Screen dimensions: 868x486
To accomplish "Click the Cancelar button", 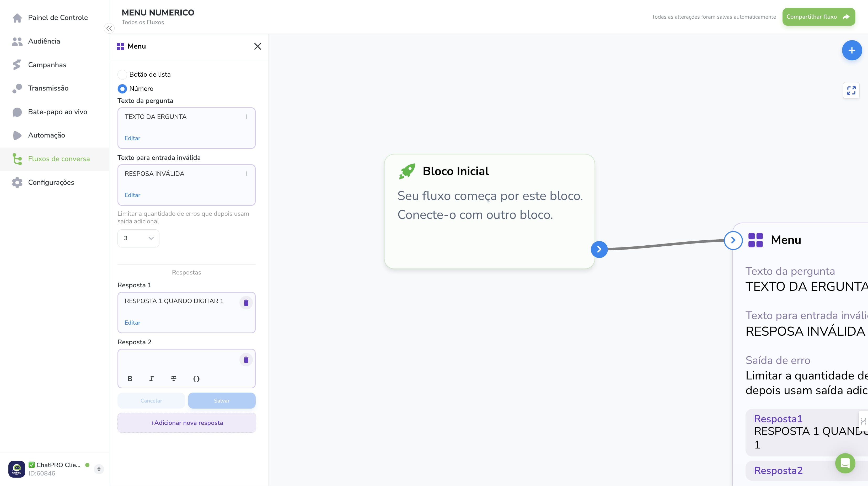I will pyautogui.click(x=151, y=401).
